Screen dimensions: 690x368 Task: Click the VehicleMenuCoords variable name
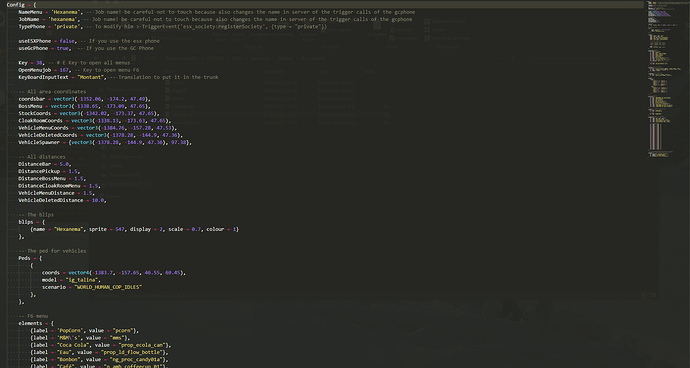point(43,128)
